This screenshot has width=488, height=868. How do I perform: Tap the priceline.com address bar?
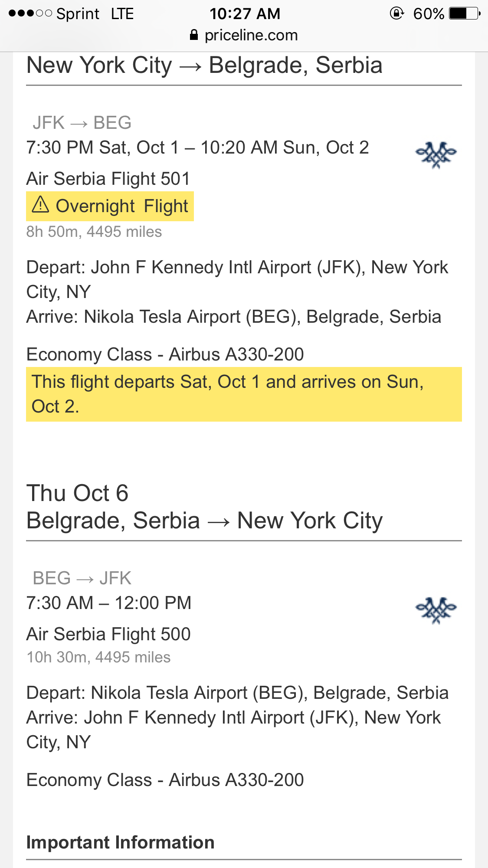coord(244,35)
